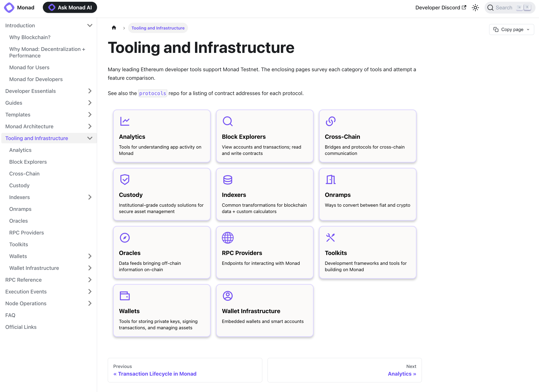Image resolution: width=539 pixels, height=392 pixels.
Task: Click the Monad logo icon
Action: [x=9, y=7]
